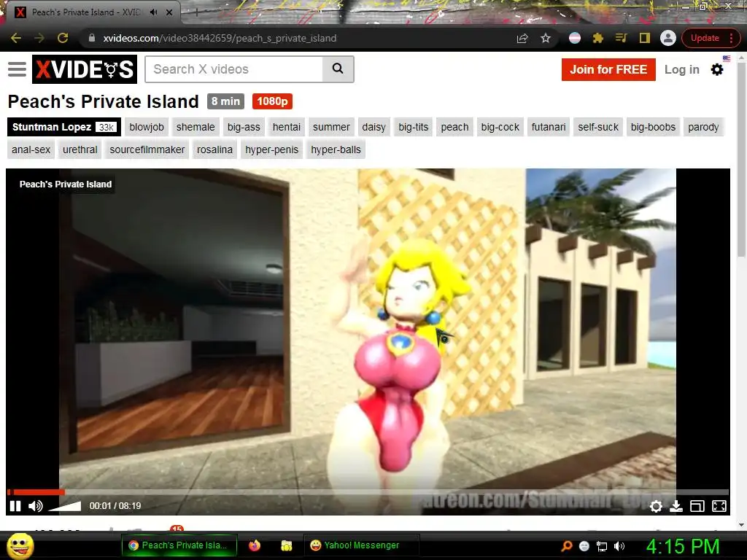
Task: Click the system tray network icon
Action: tap(602, 546)
